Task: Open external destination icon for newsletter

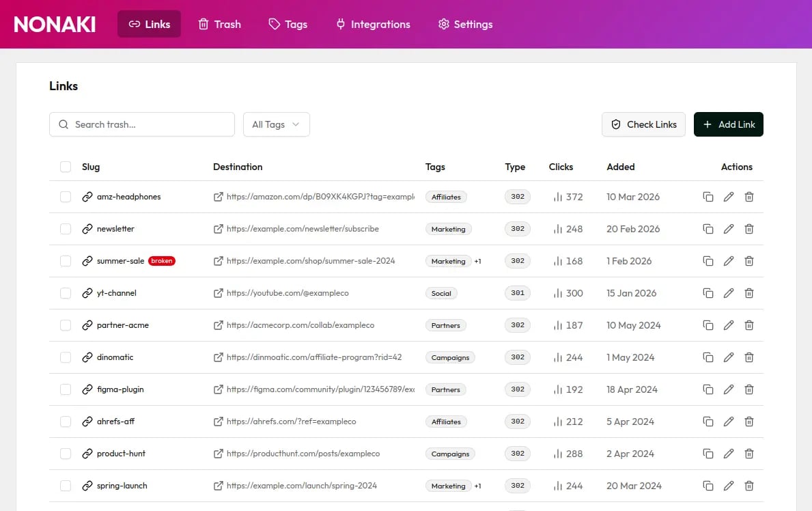Action: coord(219,229)
